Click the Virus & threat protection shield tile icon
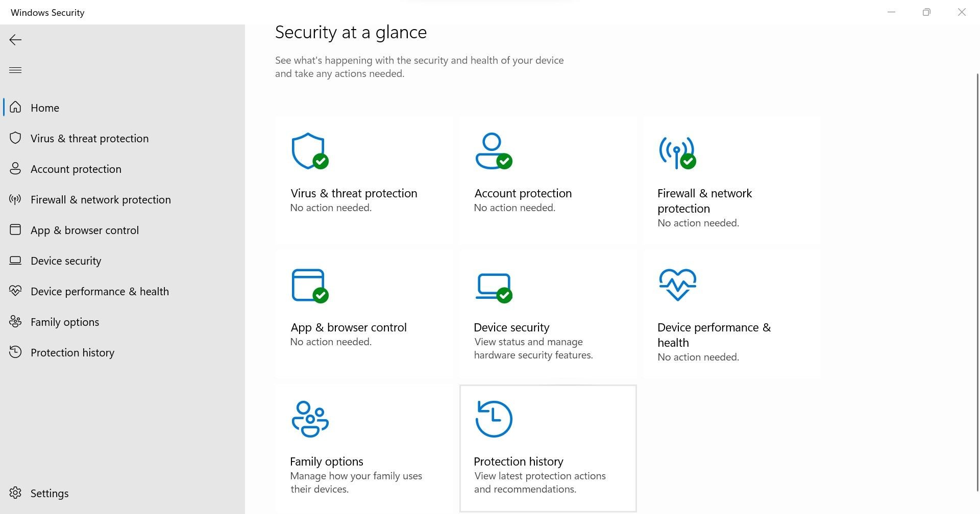 [310, 151]
